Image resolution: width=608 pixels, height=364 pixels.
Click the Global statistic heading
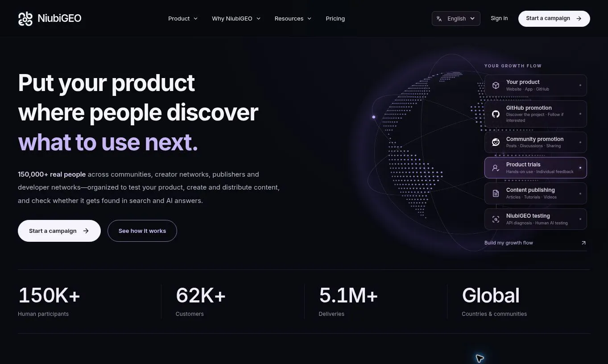(x=491, y=295)
